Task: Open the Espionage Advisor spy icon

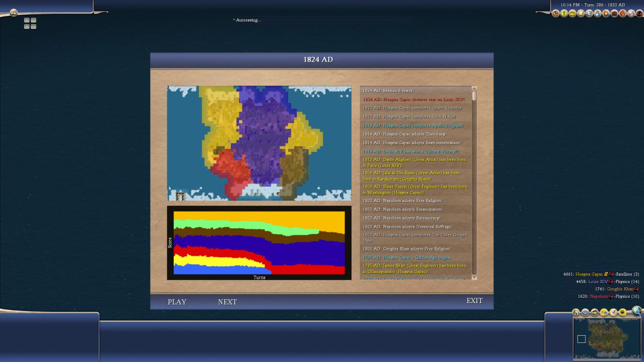Action: (640, 13)
